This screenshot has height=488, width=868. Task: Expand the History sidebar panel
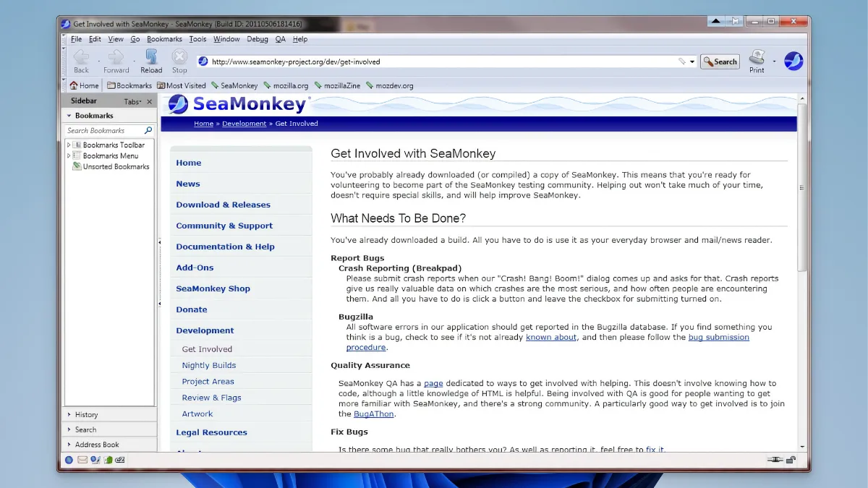(86, 415)
